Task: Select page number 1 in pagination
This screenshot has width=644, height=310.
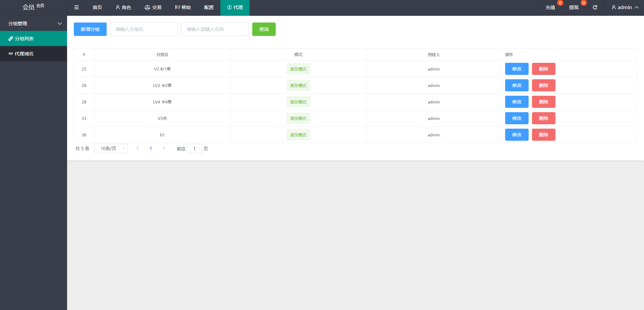Action: (151, 148)
